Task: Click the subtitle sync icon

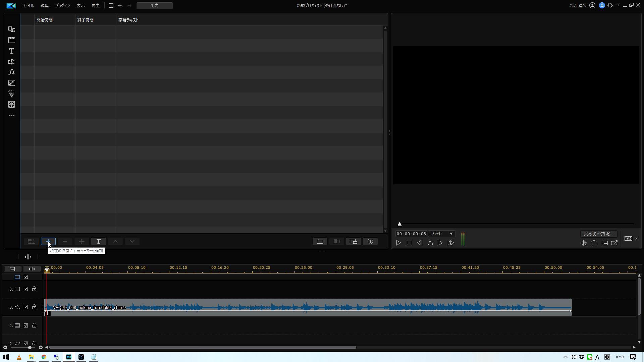Action: point(354,241)
